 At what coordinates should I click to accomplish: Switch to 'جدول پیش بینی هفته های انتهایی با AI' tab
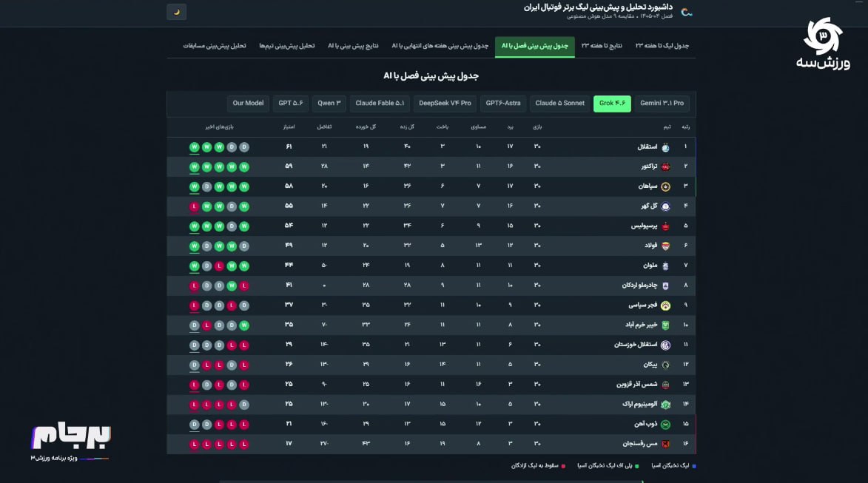pyautogui.click(x=440, y=46)
